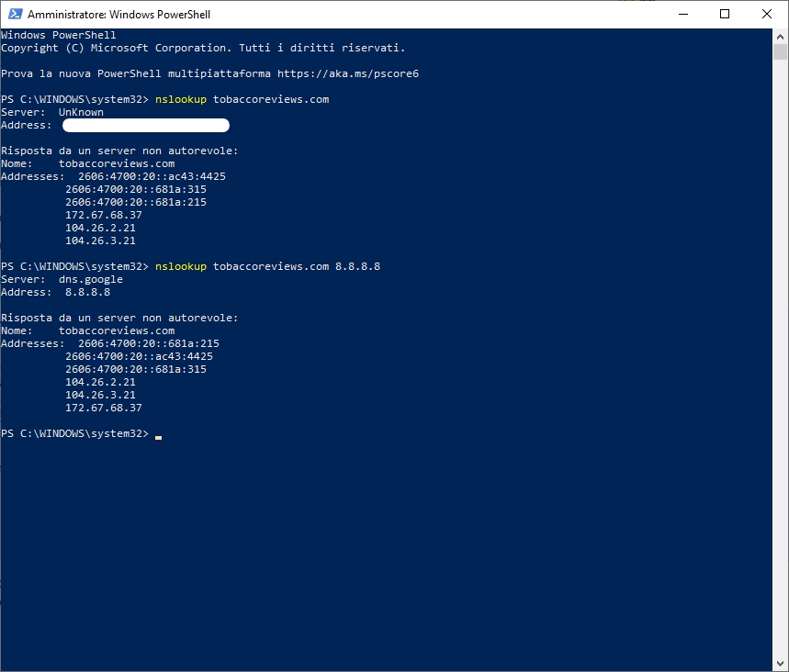The height and width of the screenshot is (672, 789).
Task: Click the redacted Address value
Action: (x=146, y=125)
